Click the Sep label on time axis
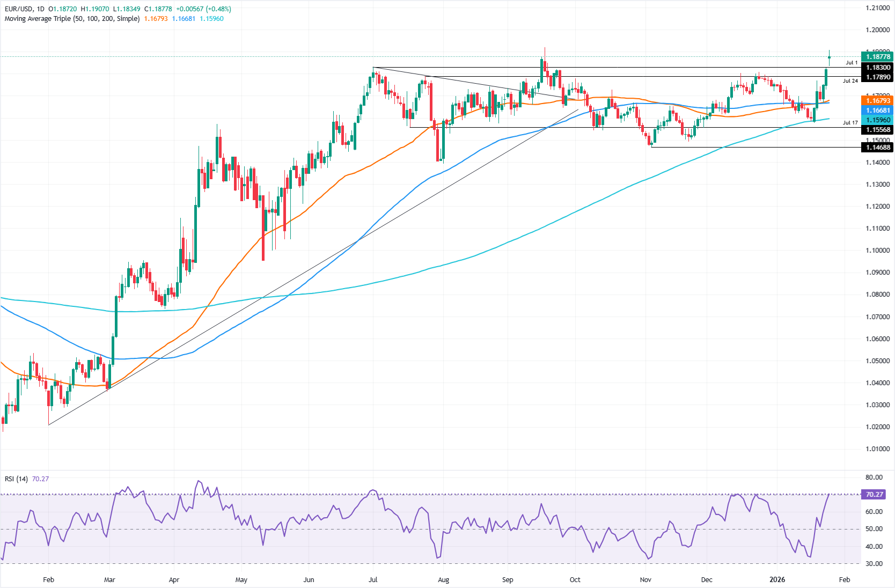895x588 pixels. coord(508,579)
